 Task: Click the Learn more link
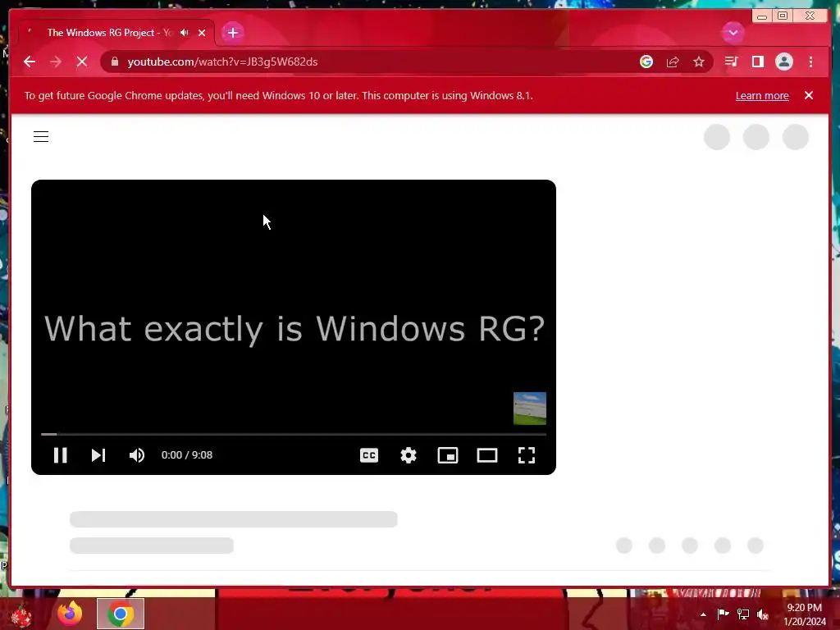[x=762, y=96]
